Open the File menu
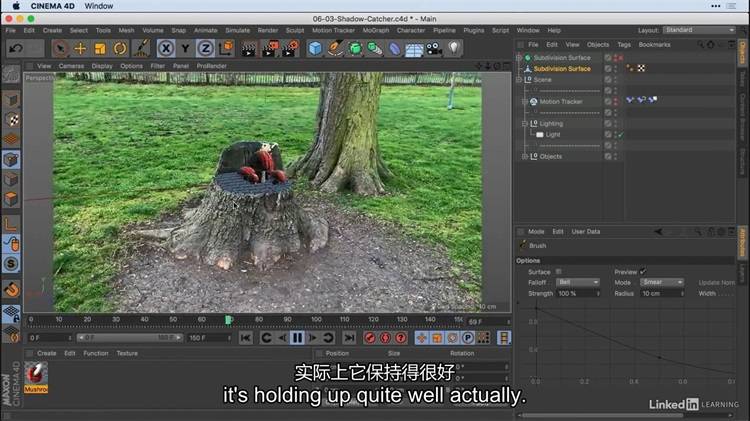Viewport: 750px width, 421px height. [x=11, y=30]
